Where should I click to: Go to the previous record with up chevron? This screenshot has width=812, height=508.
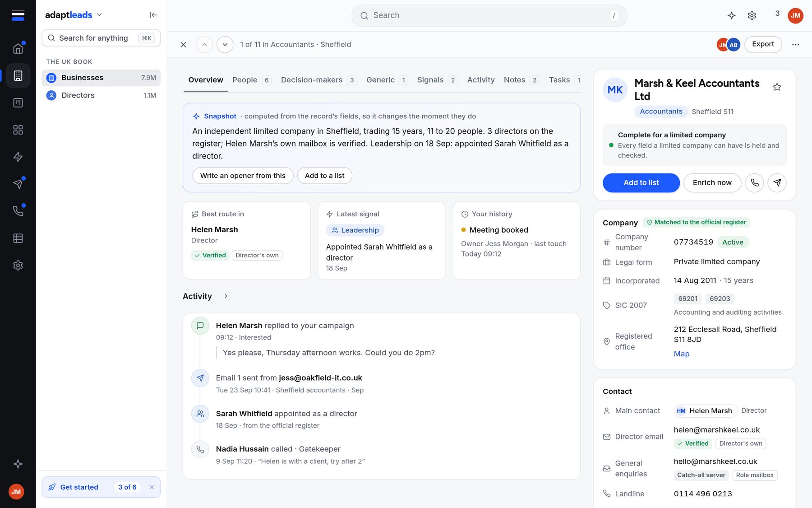click(204, 44)
